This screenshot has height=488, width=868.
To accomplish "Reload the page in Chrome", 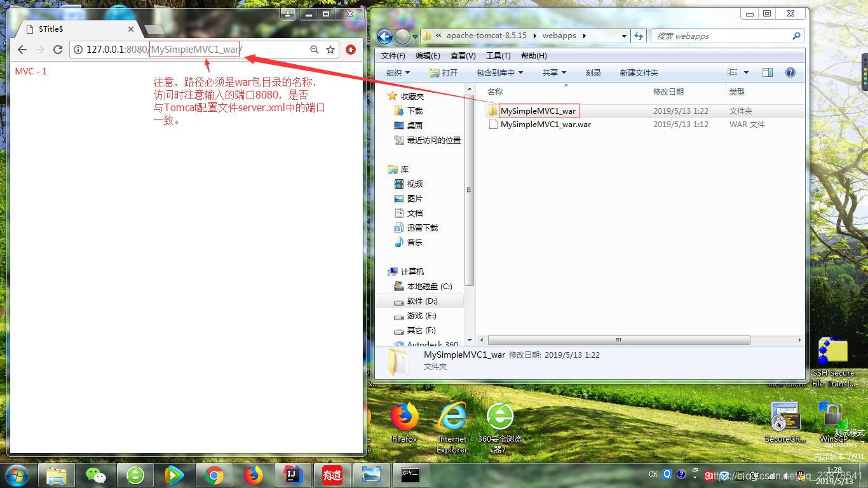I will [58, 50].
